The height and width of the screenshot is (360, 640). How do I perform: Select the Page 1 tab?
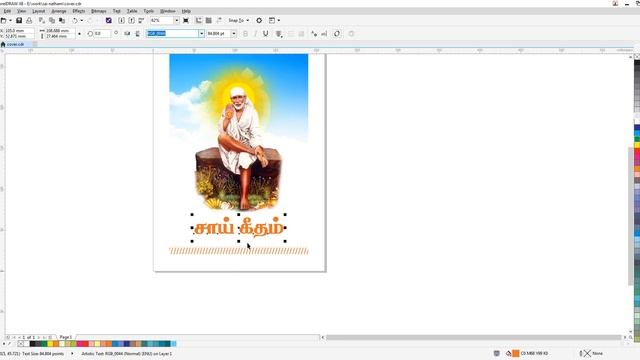(66, 337)
